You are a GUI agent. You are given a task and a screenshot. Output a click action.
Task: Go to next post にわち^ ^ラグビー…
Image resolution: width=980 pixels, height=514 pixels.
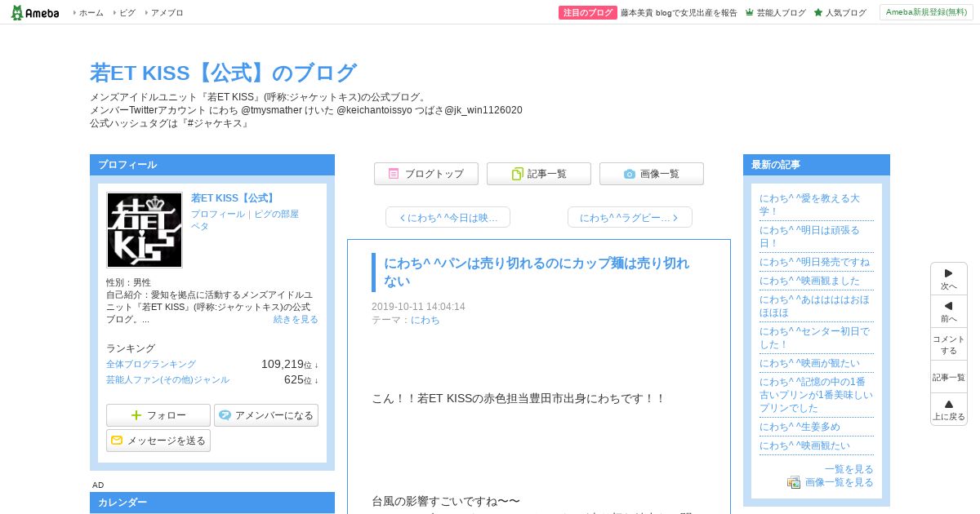[630, 217]
